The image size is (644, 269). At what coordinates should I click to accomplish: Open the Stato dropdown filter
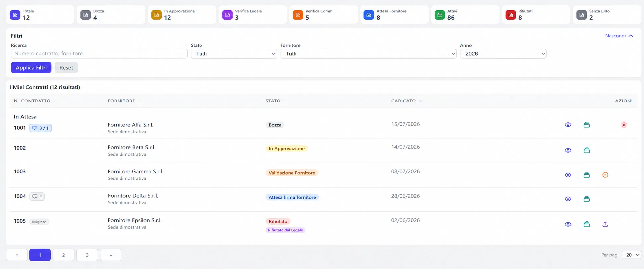pyautogui.click(x=234, y=54)
